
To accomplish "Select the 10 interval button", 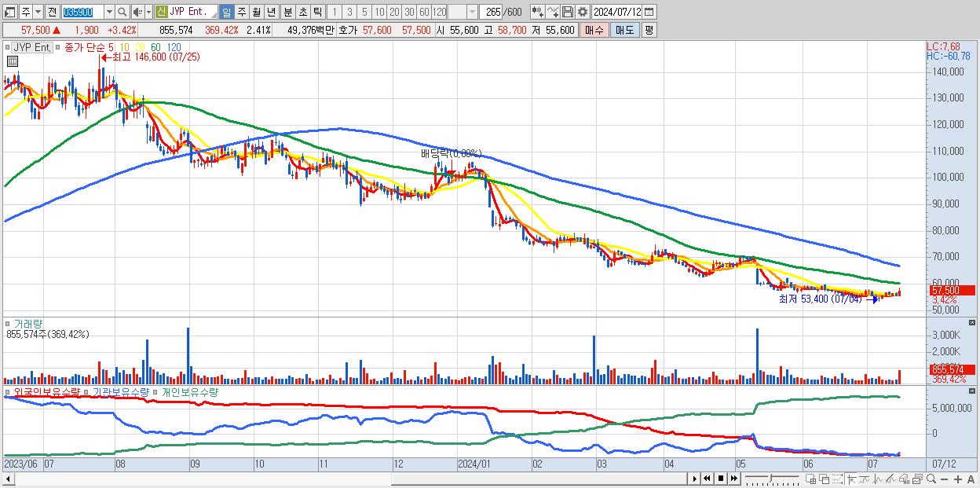I will pos(380,12).
